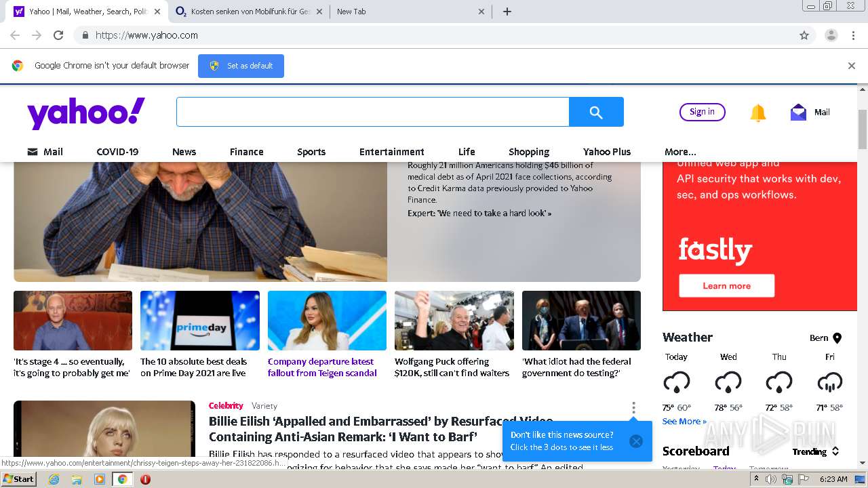This screenshot has height=488, width=868.
Task: Click the Fastly Learn more button
Action: pos(727,286)
